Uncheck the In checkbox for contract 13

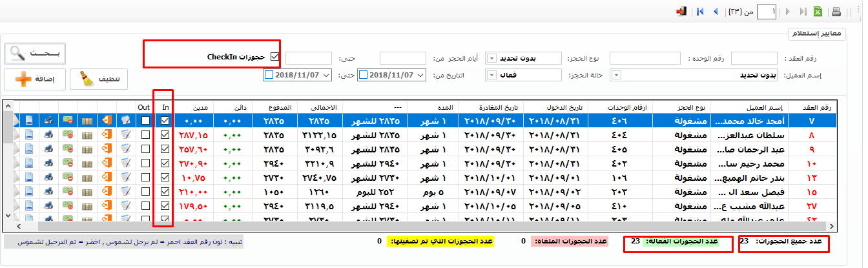(165, 177)
